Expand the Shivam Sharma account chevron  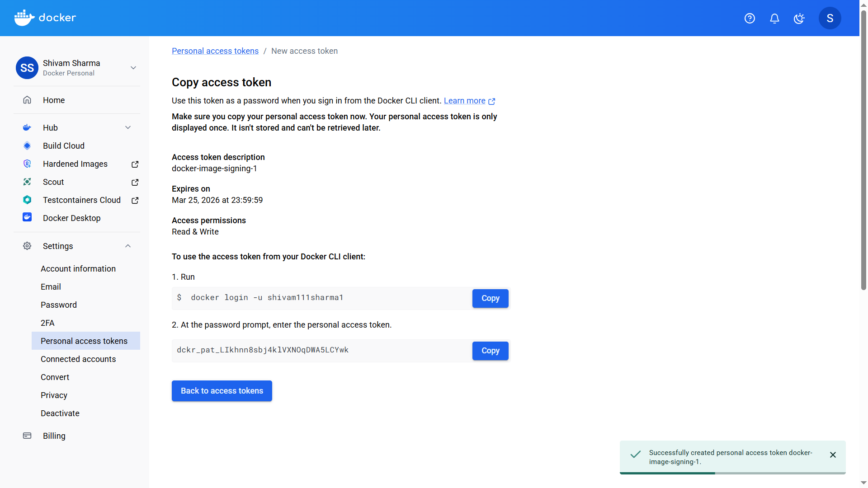(133, 67)
